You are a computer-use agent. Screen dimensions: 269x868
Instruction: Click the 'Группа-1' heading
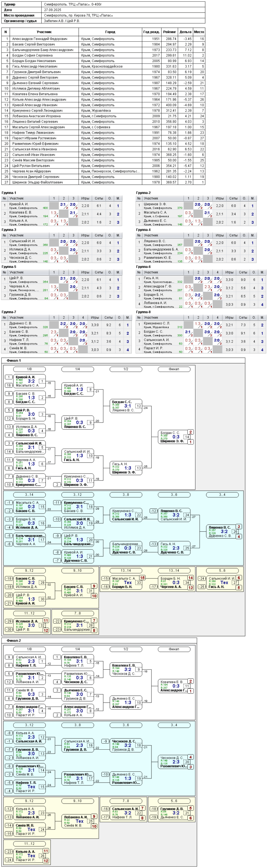click(x=9, y=193)
